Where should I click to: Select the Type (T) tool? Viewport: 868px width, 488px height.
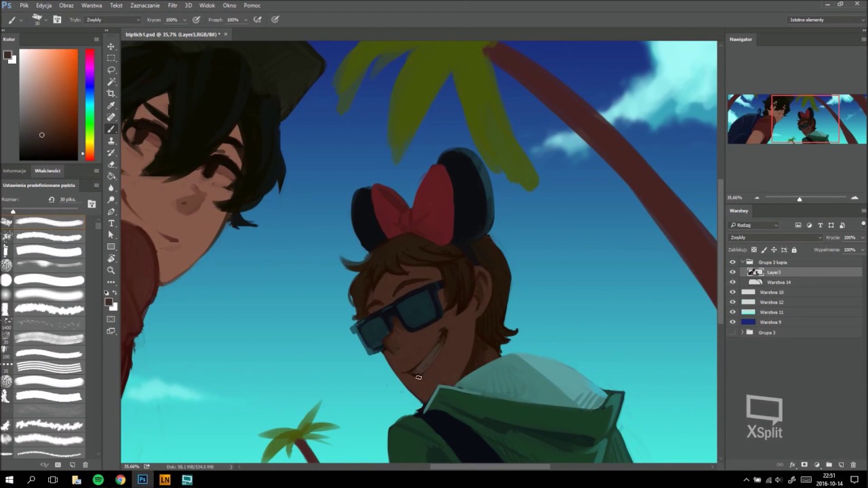pyautogui.click(x=111, y=223)
